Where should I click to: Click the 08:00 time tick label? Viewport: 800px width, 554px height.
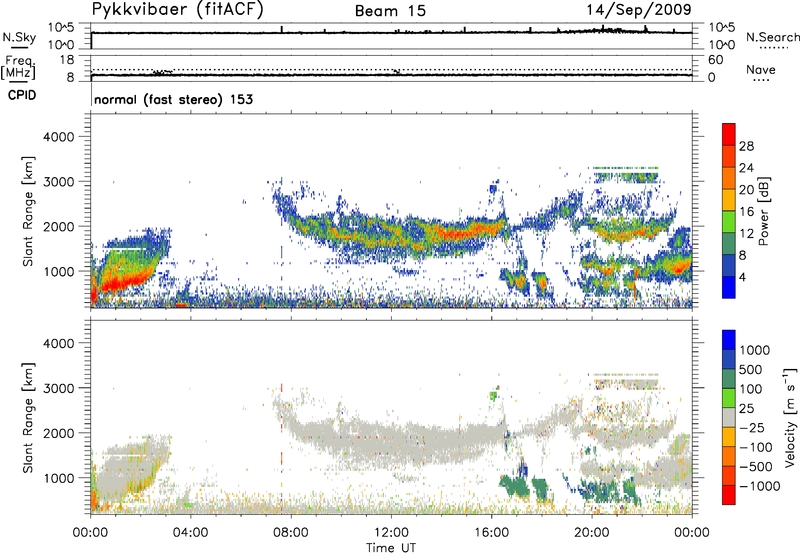pos(290,533)
